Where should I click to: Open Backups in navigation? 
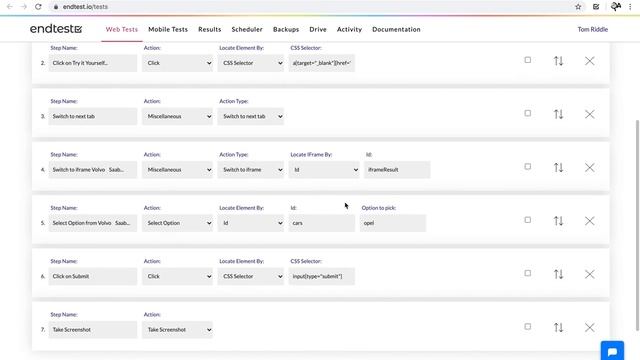(x=286, y=29)
